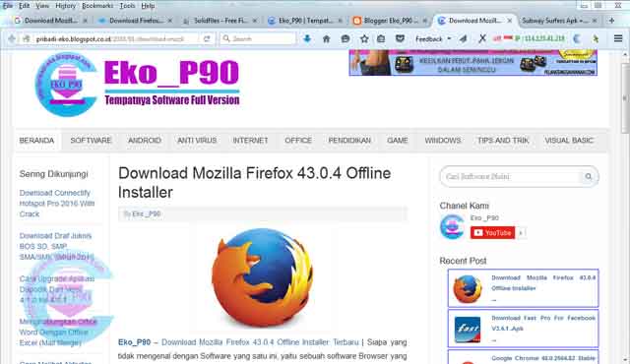The height and width of the screenshot is (364, 630).
Task: Open Download Draf Juknis BOS link
Action: [56, 246]
